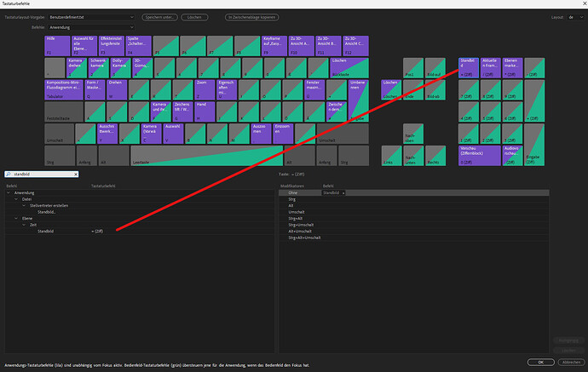This screenshot has height=372, width=588.
Task: Select the Y key labeled Ausschnittwerkzeug
Action: [107, 134]
